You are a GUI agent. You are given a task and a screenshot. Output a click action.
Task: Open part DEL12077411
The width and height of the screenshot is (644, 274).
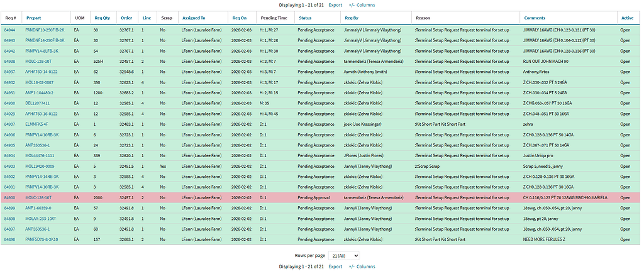[38, 103]
